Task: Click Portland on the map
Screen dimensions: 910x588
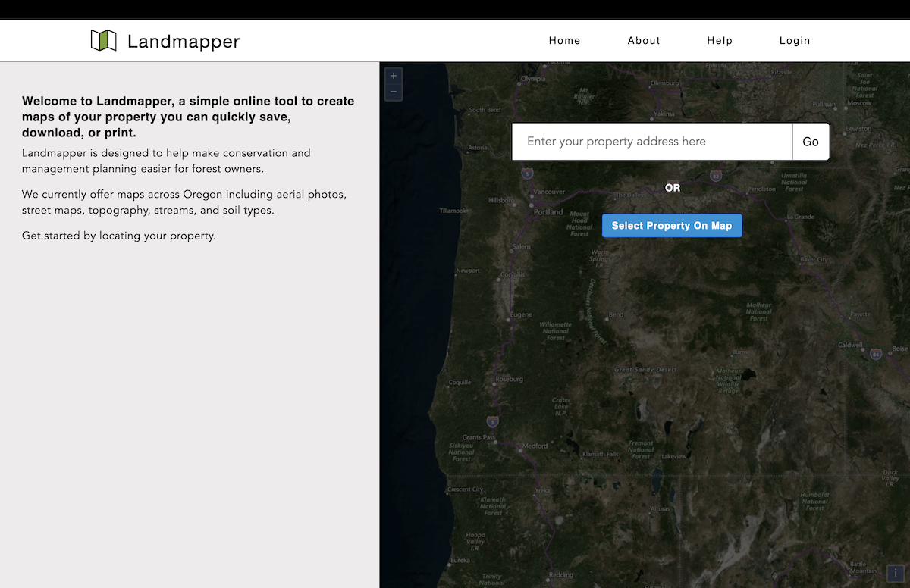Action: coord(548,212)
